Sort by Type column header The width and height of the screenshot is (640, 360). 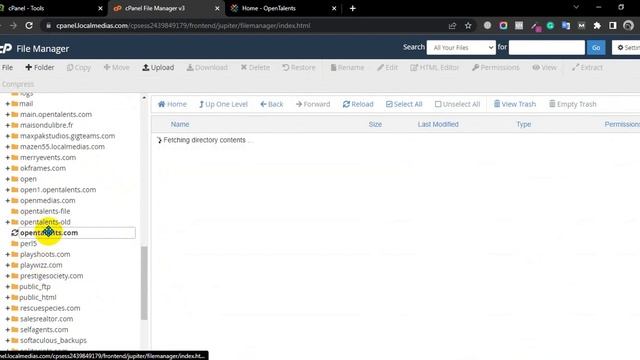click(524, 124)
